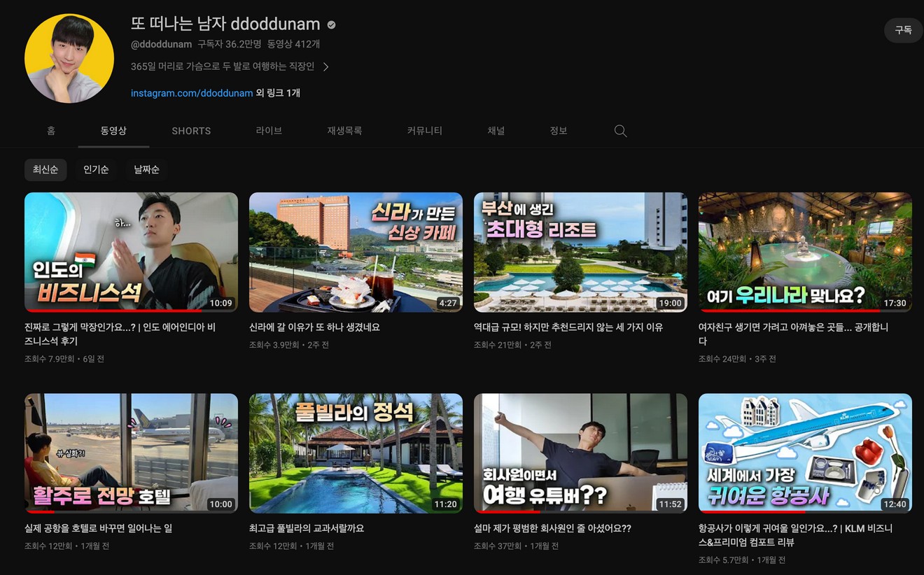Screen dimensions: 924x575
Task: Click the verified badge next to ddoddunam
Action: click(x=331, y=24)
